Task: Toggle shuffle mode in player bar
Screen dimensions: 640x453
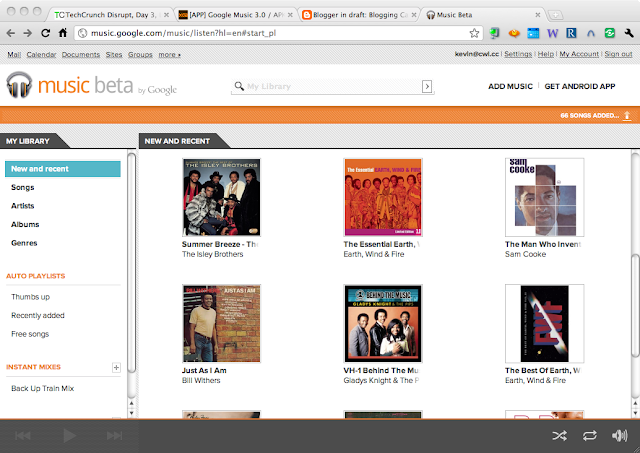Action: (x=558, y=435)
